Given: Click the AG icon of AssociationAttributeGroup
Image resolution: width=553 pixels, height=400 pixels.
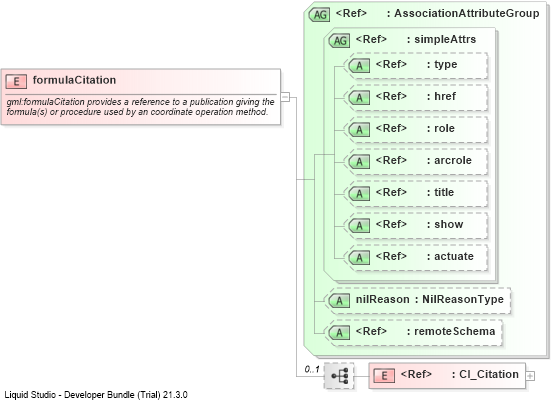Looking at the screenshot, I should tap(319, 15).
